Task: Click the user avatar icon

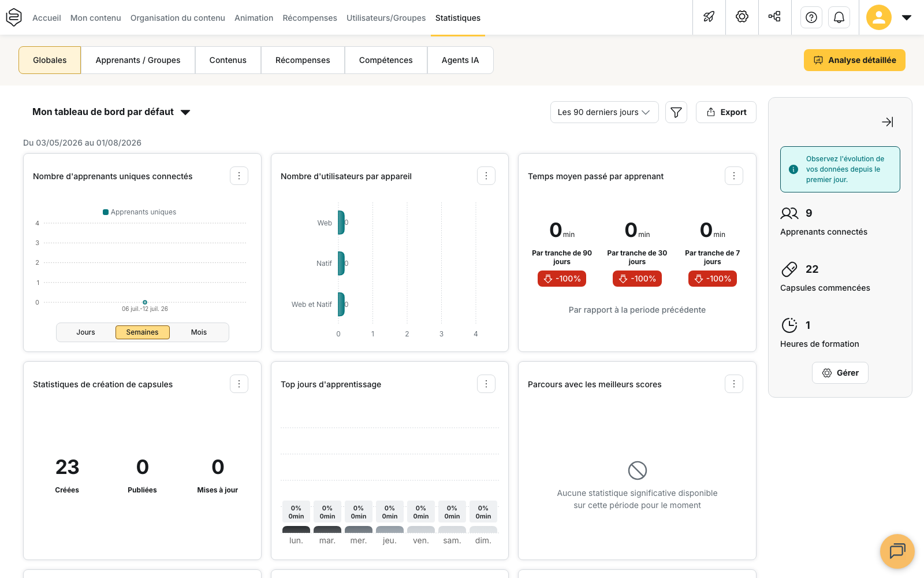Action: pos(879,17)
